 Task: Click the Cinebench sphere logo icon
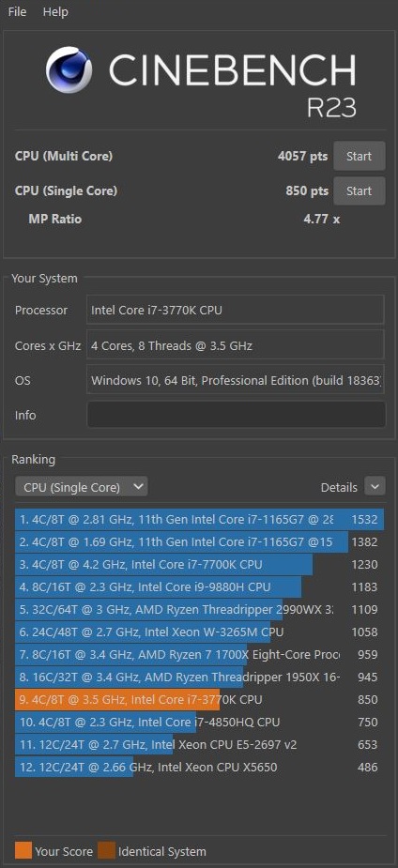click(x=69, y=69)
